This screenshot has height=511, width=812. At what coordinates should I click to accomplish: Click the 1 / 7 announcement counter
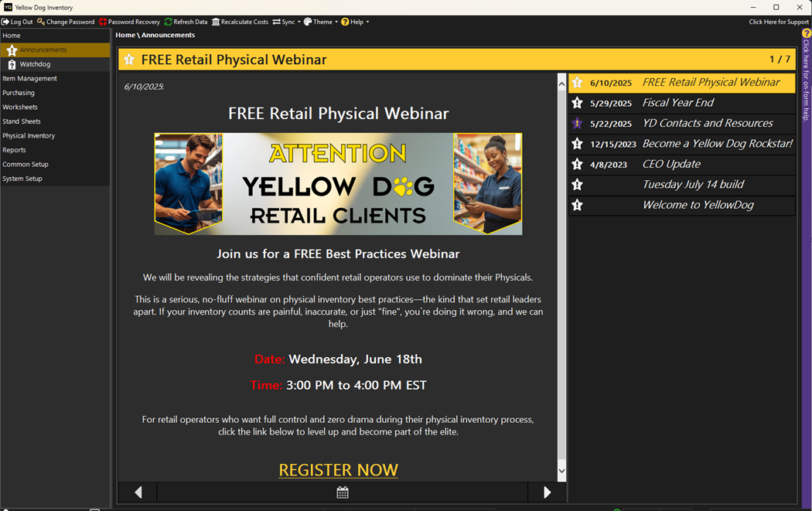tap(780, 60)
